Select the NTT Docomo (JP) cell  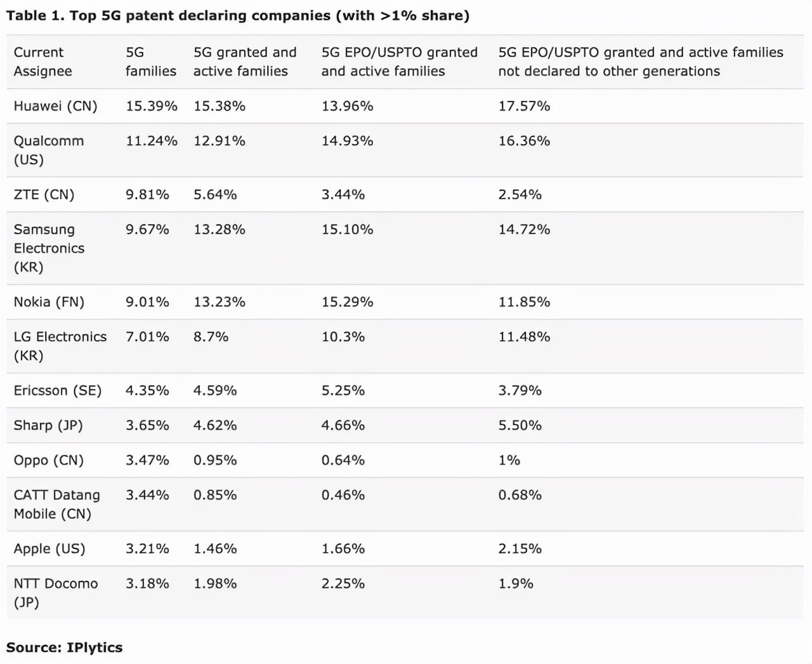(55, 592)
